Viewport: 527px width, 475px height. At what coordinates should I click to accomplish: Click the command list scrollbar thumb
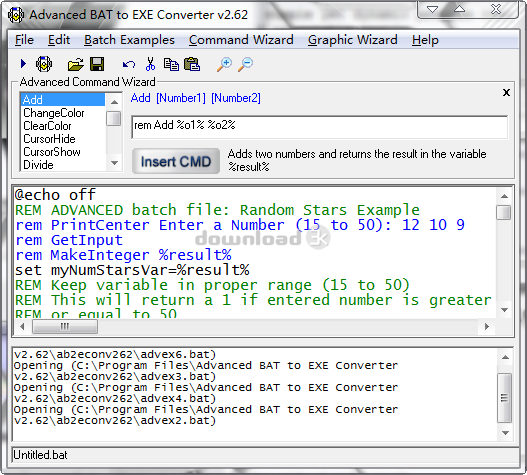pyautogui.click(x=114, y=118)
